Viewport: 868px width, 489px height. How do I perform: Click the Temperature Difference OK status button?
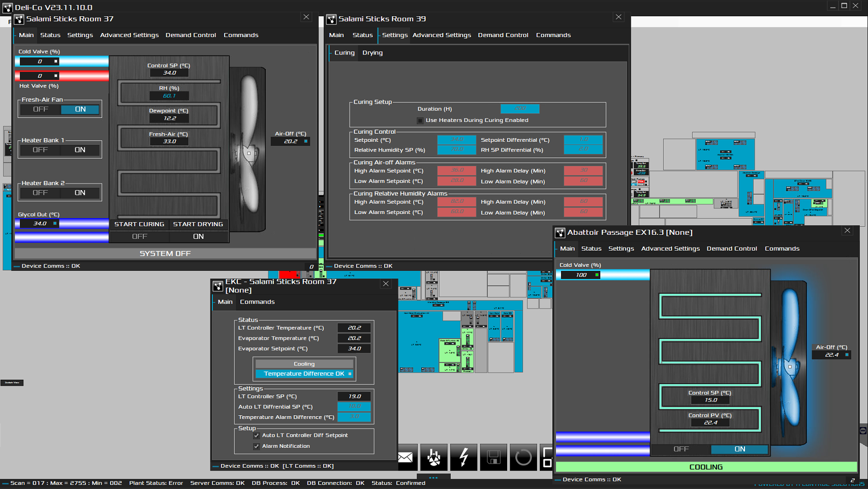point(304,374)
